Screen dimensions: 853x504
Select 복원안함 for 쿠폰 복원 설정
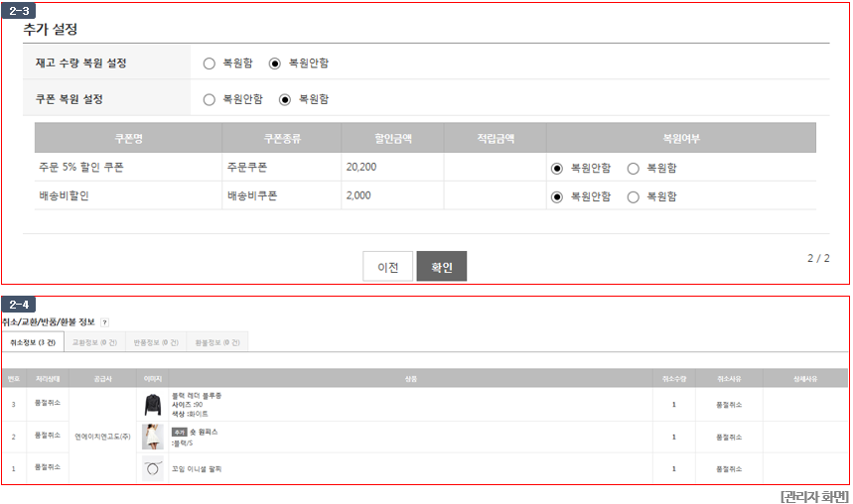(209, 100)
